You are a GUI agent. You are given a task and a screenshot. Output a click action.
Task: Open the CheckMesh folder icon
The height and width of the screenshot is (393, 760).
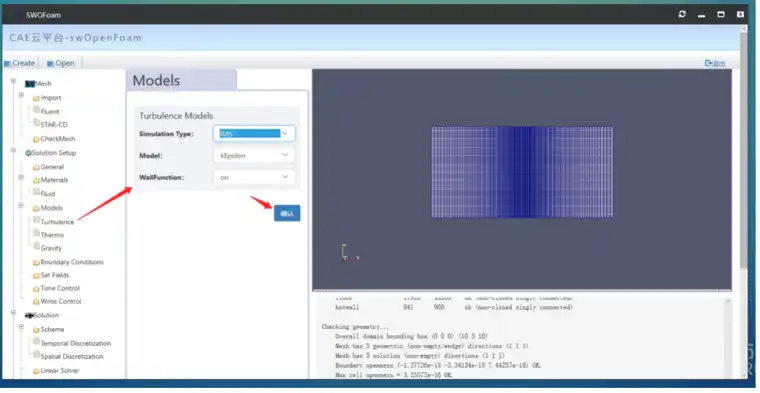(36, 139)
